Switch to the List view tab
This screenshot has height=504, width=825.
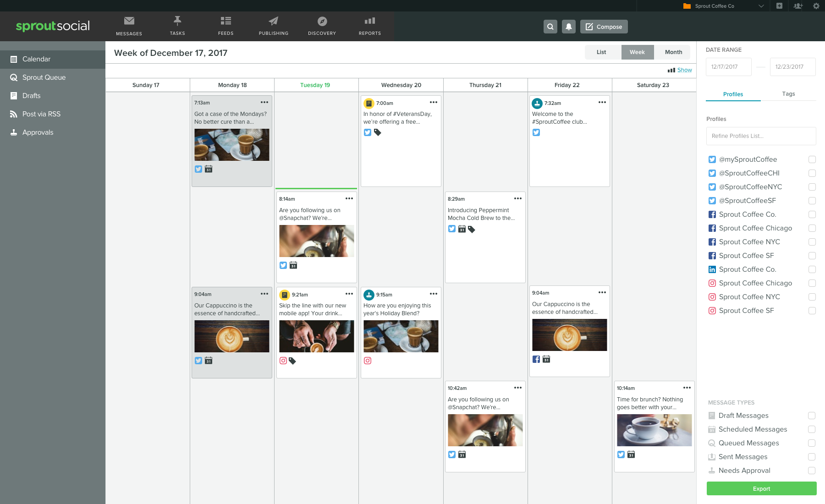pos(601,52)
